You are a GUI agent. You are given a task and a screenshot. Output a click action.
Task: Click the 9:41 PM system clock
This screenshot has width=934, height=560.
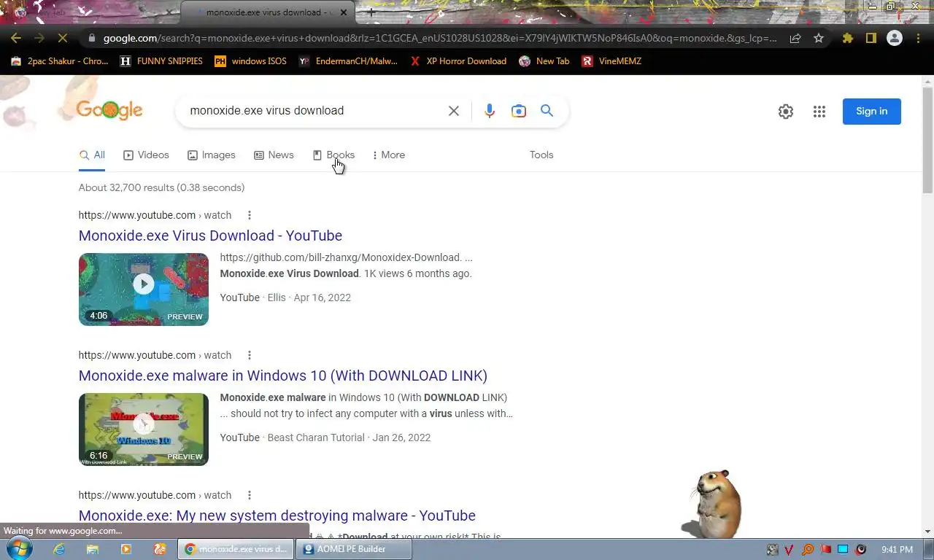(x=897, y=549)
